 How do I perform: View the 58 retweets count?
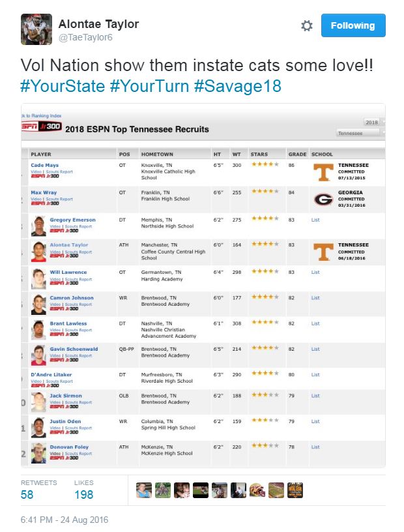(27, 495)
